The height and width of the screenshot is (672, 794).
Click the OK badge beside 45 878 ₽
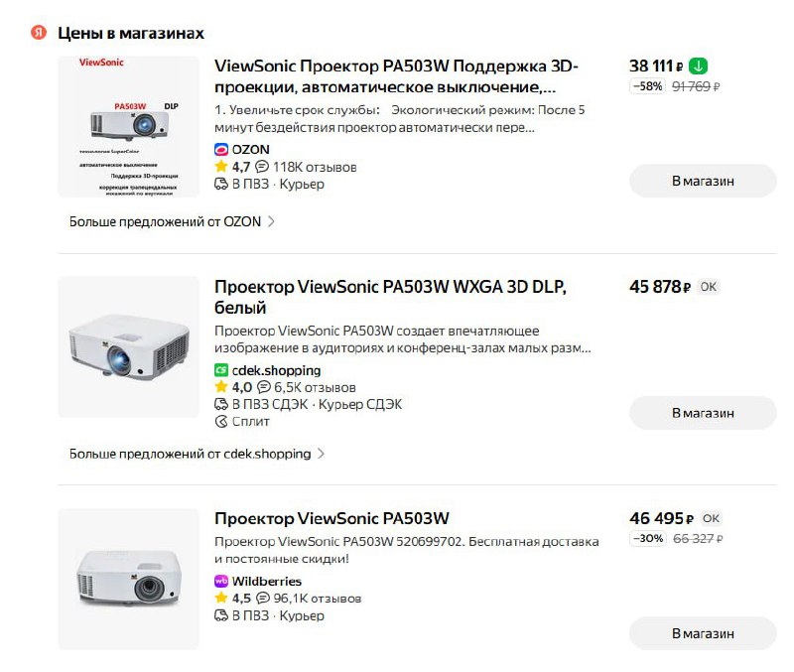pyautogui.click(x=708, y=287)
